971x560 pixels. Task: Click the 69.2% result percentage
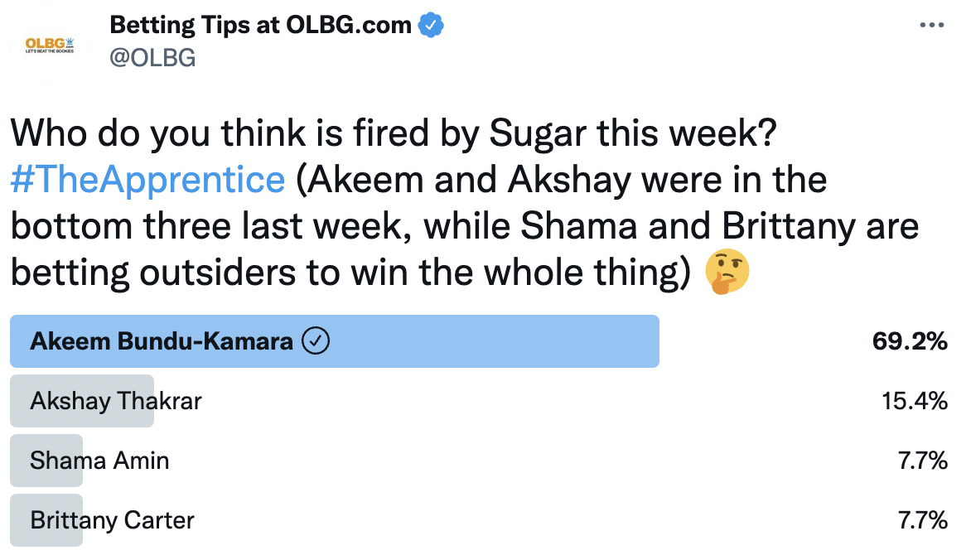(910, 341)
